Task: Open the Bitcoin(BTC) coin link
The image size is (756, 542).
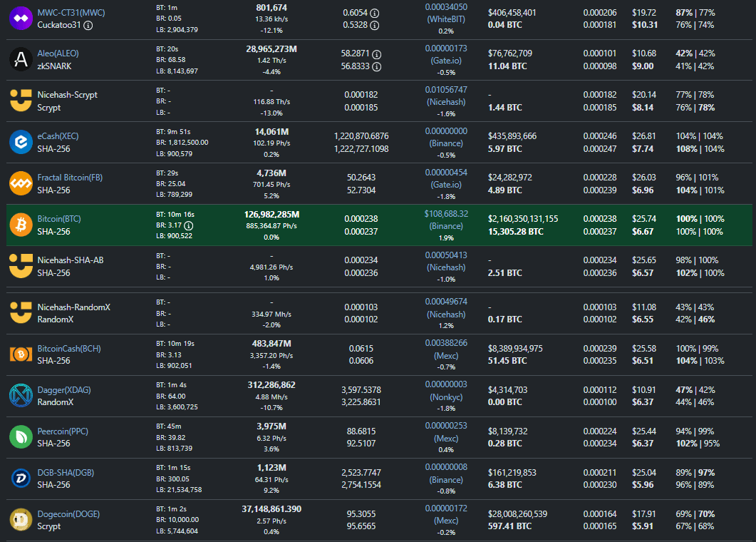Action: coord(59,219)
